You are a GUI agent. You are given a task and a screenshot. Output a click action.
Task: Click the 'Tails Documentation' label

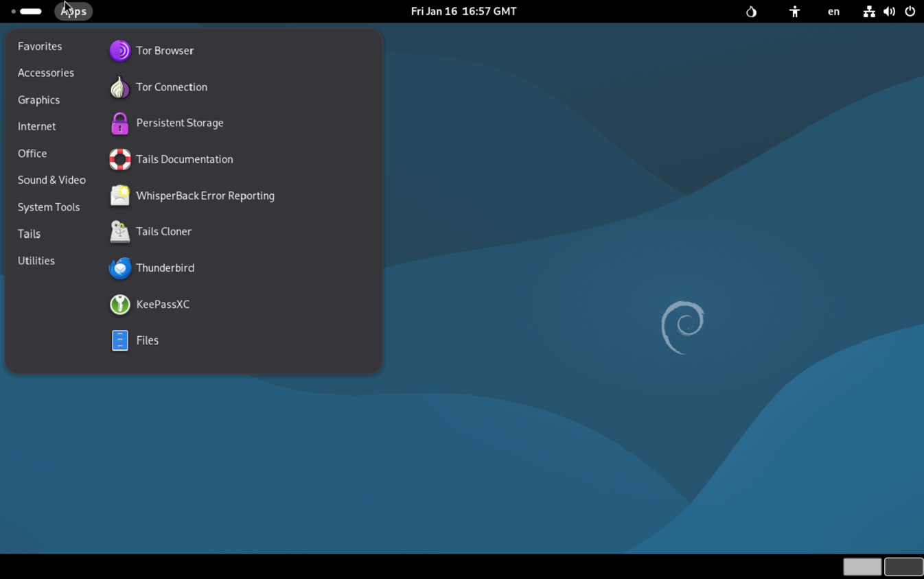(x=185, y=159)
